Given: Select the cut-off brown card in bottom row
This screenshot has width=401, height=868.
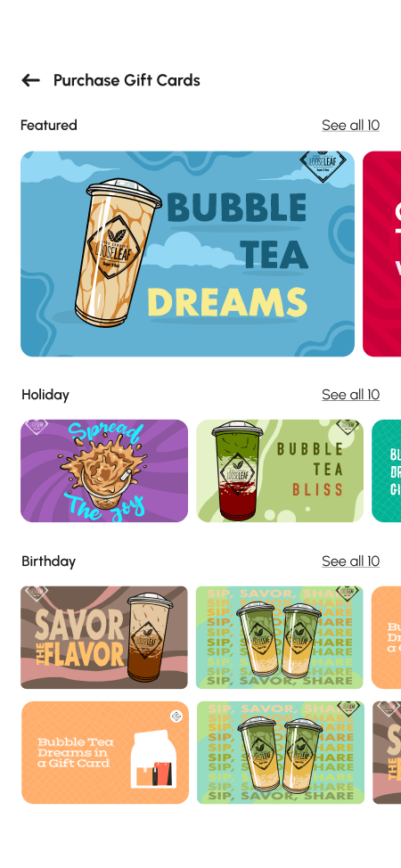Looking at the screenshot, I should pyautogui.click(x=387, y=753).
